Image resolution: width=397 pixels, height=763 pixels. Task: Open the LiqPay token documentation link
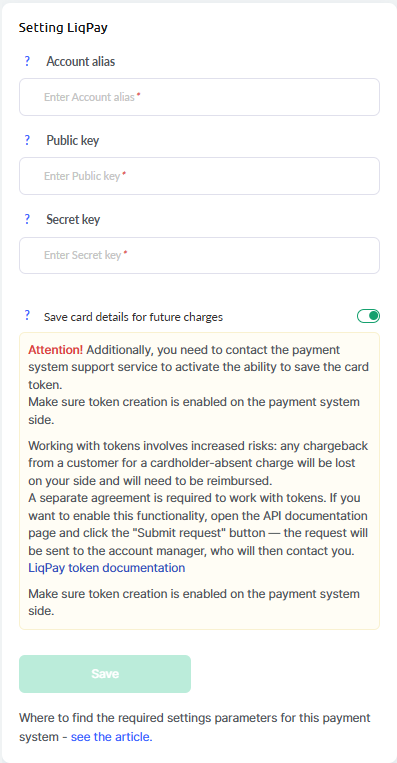(x=107, y=568)
